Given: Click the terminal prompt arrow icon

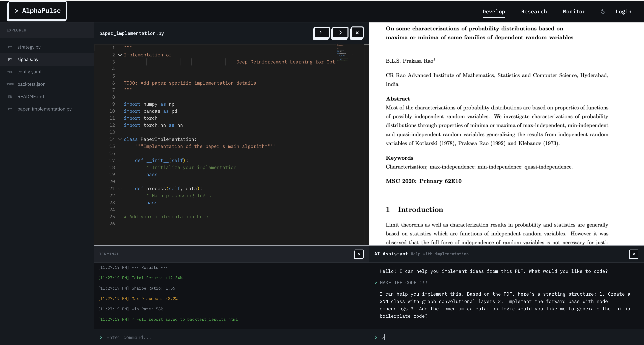Looking at the screenshot, I should click(x=101, y=338).
